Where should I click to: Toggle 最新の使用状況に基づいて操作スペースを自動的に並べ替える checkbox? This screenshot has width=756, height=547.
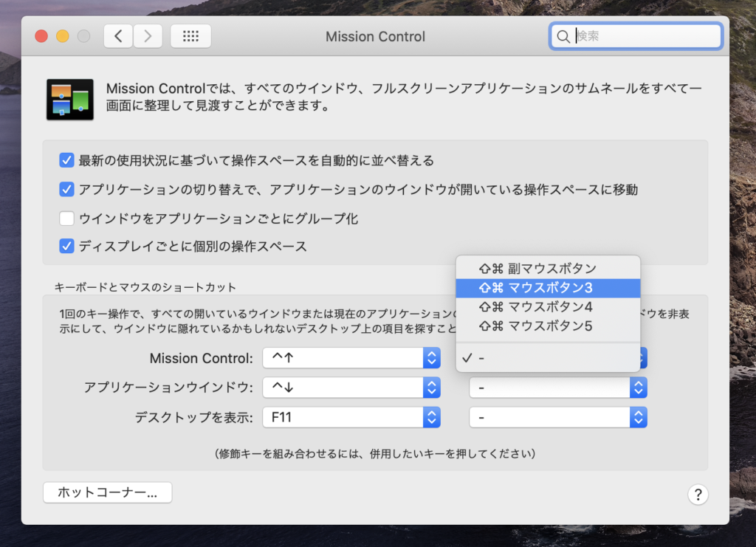click(x=66, y=160)
